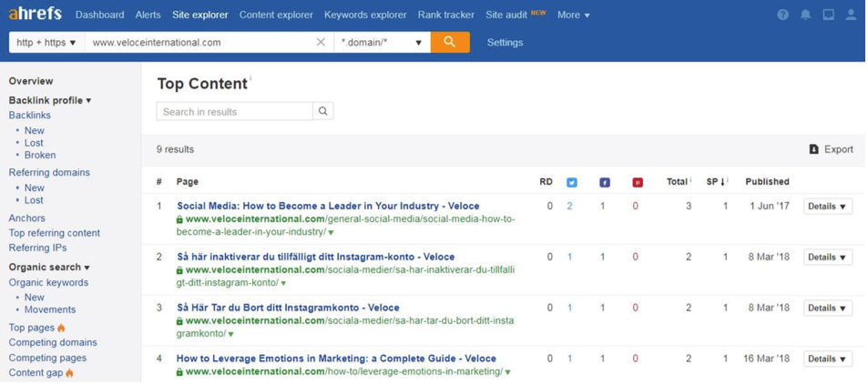Sort by RD column header
The image size is (868, 384).
click(x=546, y=181)
